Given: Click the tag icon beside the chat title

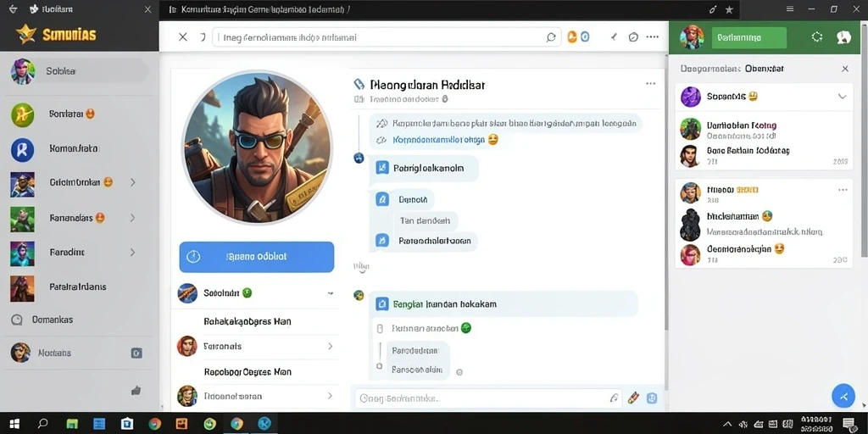Looking at the screenshot, I should (x=359, y=84).
